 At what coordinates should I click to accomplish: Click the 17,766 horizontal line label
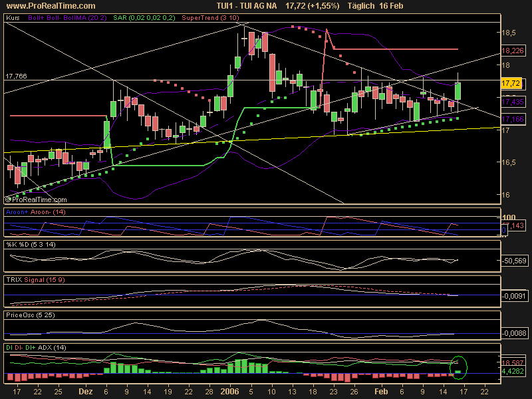click(17, 76)
